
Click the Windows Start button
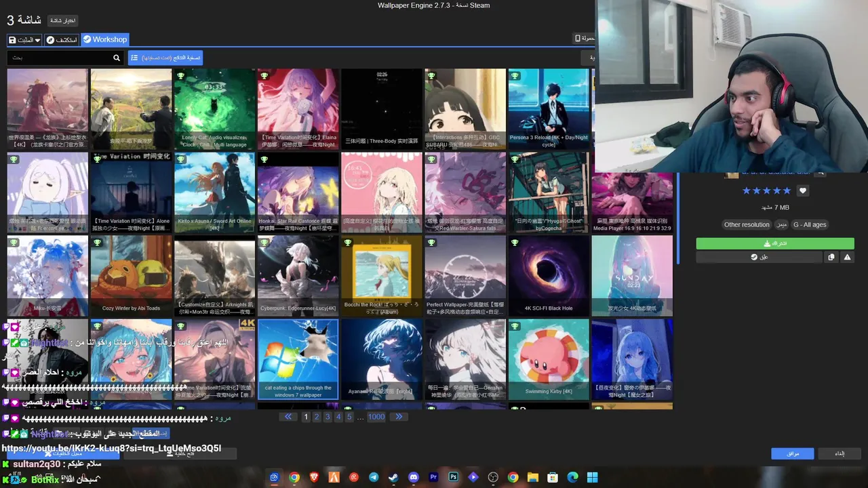592,477
